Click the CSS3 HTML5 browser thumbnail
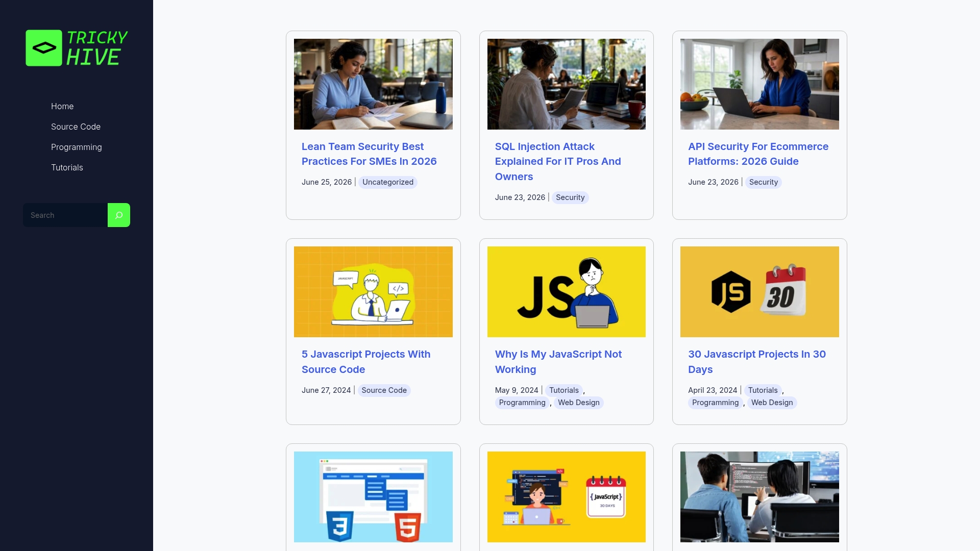This screenshot has width=980, height=551. click(x=373, y=497)
